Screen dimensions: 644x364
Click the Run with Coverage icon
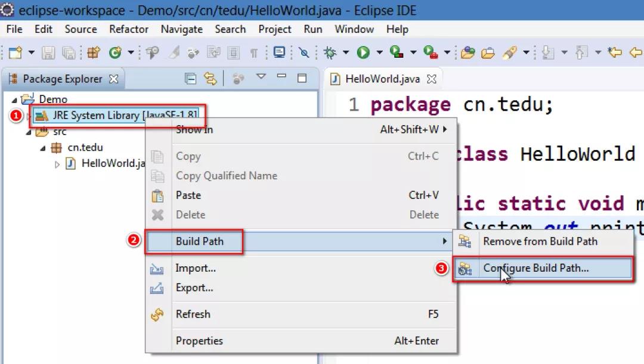[x=397, y=52]
